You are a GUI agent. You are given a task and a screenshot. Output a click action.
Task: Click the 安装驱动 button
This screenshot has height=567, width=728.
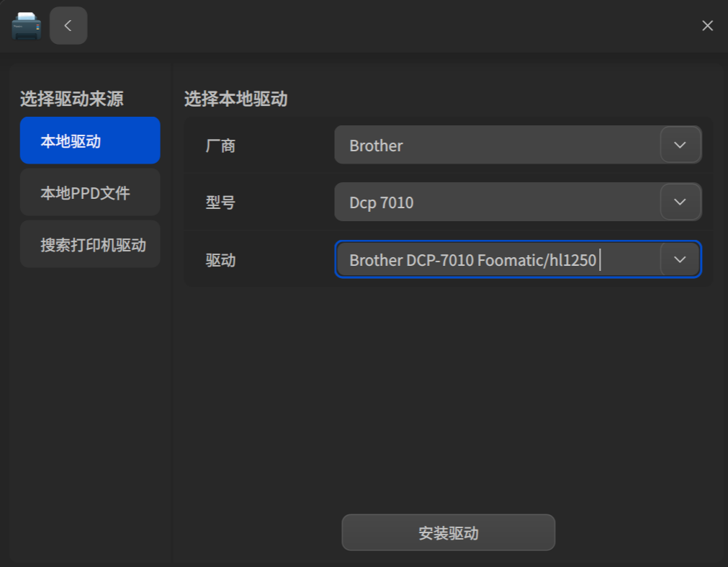(449, 532)
